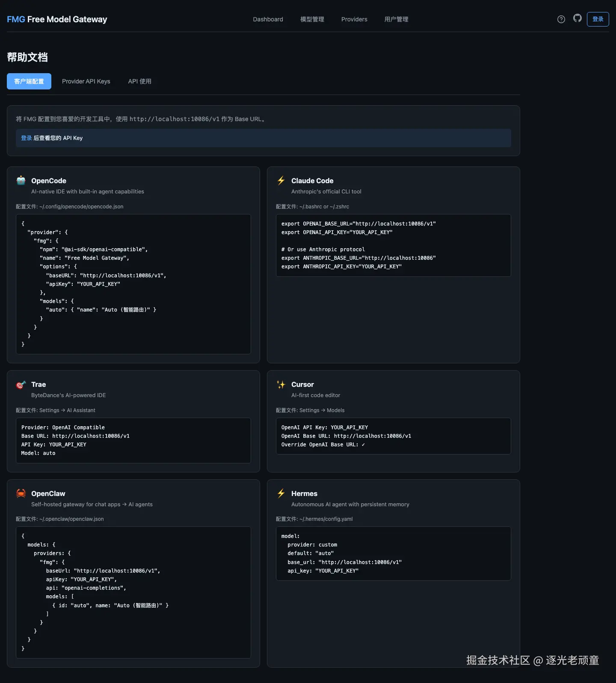Open the 用户管理 menu item
This screenshot has height=683, width=616.
[396, 19]
